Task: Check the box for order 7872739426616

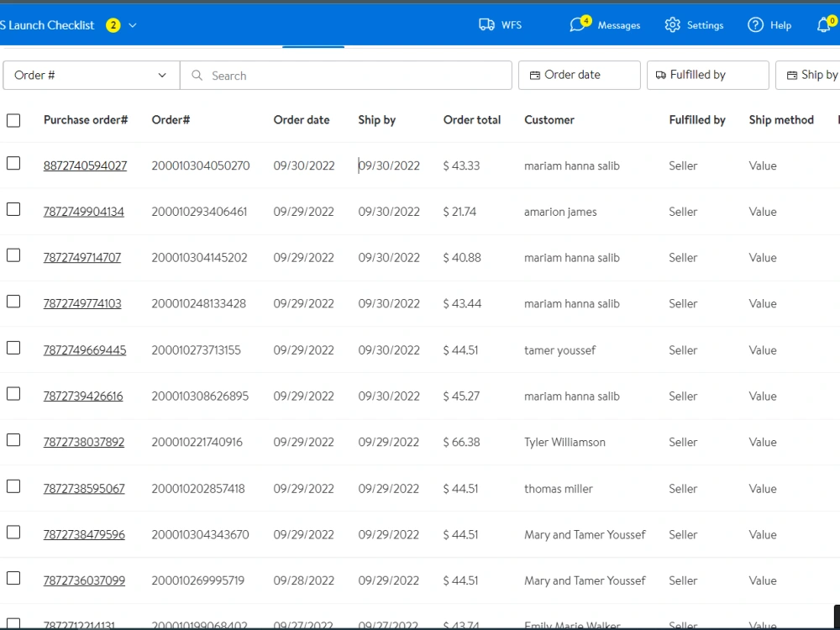Action: tap(13, 394)
